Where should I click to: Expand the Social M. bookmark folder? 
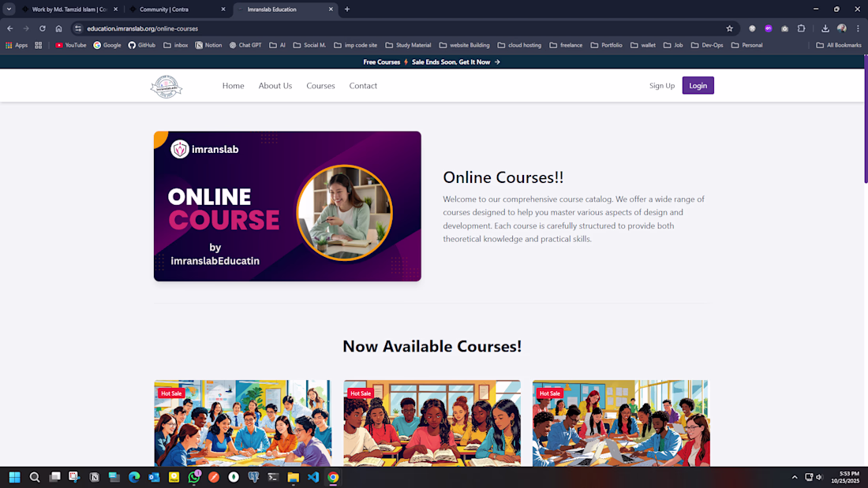309,46
